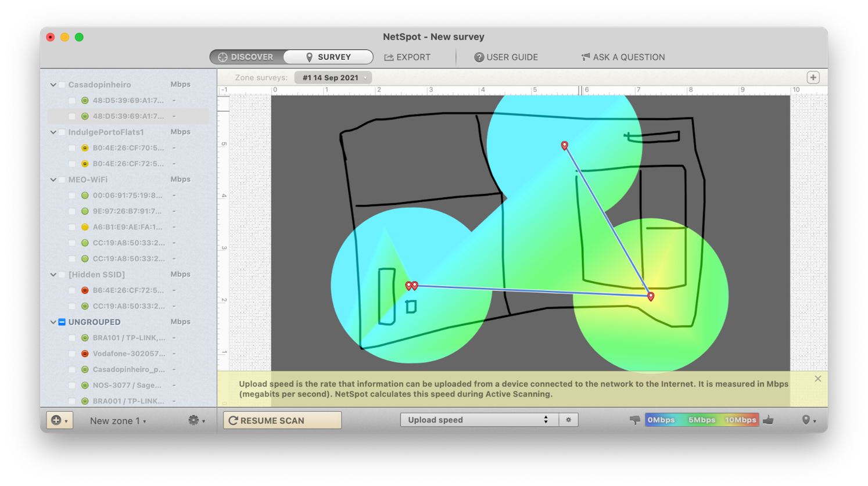The height and width of the screenshot is (486, 868).
Task: Check the Casadopinheiro group checkbox
Action: coord(62,85)
